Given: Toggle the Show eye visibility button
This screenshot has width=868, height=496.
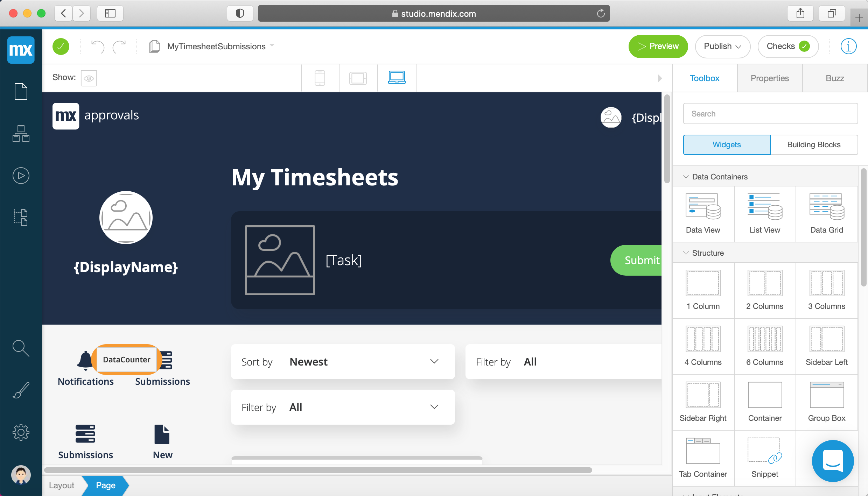Looking at the screenshot, I should point(89,78).
